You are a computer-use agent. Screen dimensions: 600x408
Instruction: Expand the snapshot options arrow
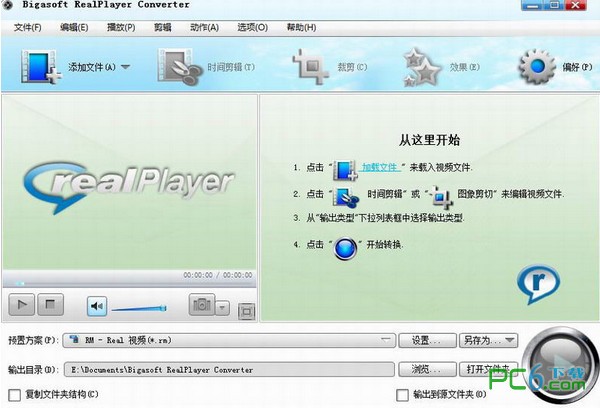point(223,308)
